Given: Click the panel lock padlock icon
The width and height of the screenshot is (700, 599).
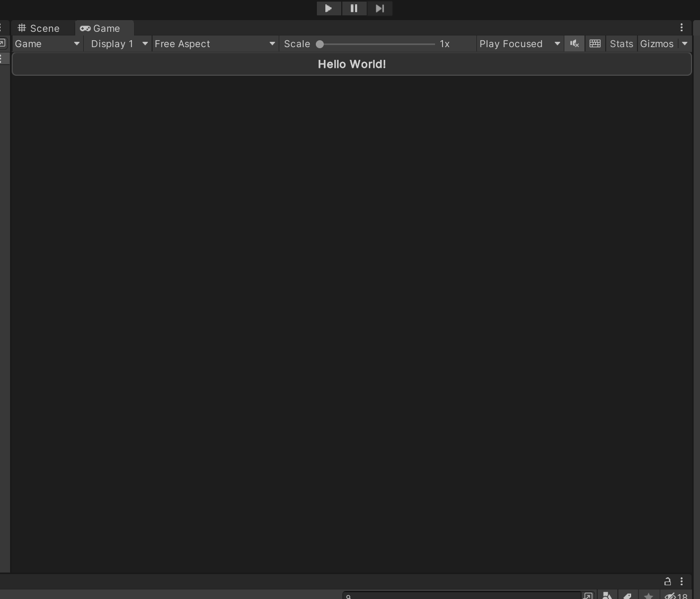Looking at the screenshot, I should coord(668,582).
